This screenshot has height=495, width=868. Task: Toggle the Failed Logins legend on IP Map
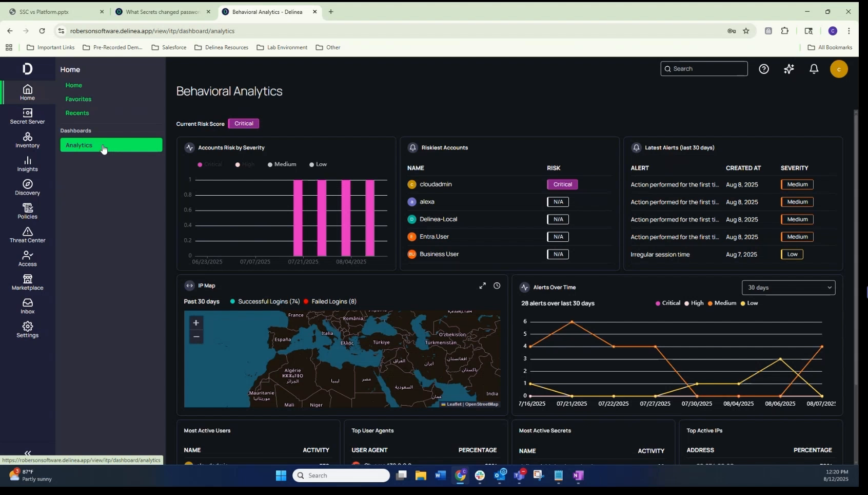pos(330,301)
